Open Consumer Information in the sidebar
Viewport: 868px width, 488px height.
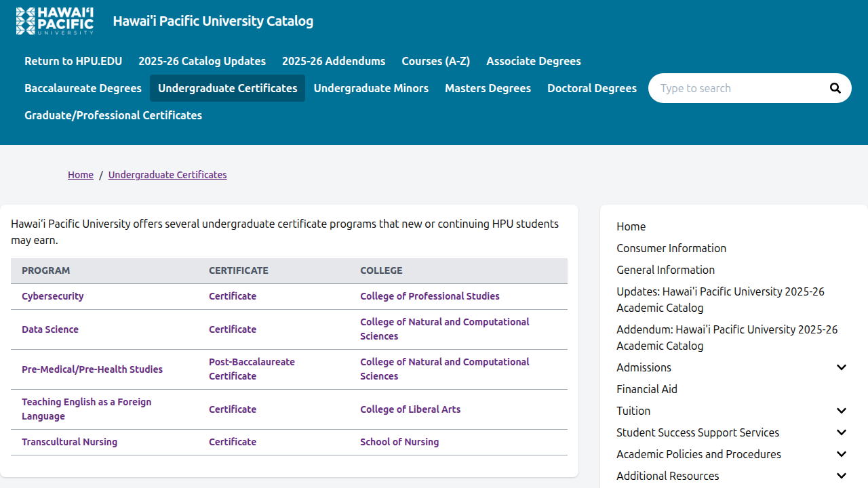tap(671, 248)
